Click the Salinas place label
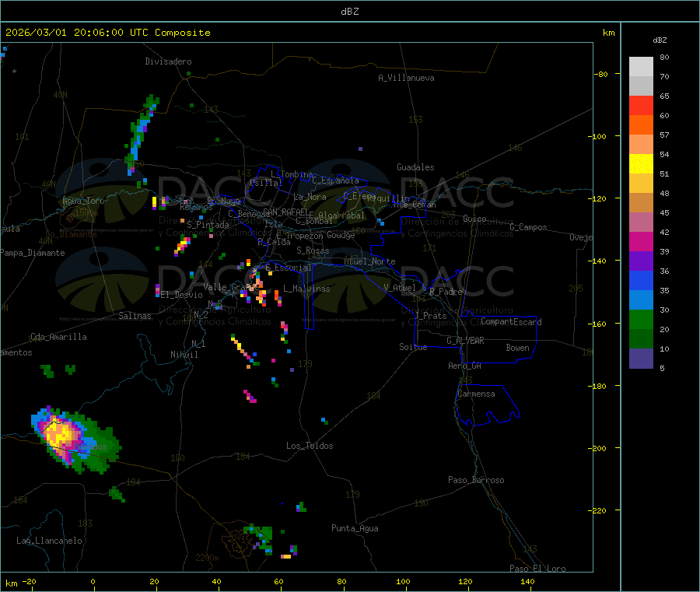The height and width of the screenshot is (592, 700). (135, 316)
